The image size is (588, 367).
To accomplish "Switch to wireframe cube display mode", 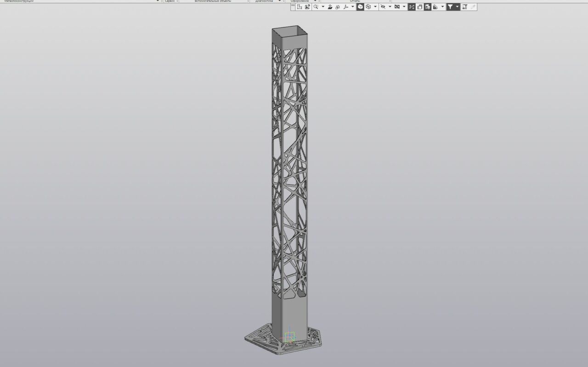I will [368, 7].
